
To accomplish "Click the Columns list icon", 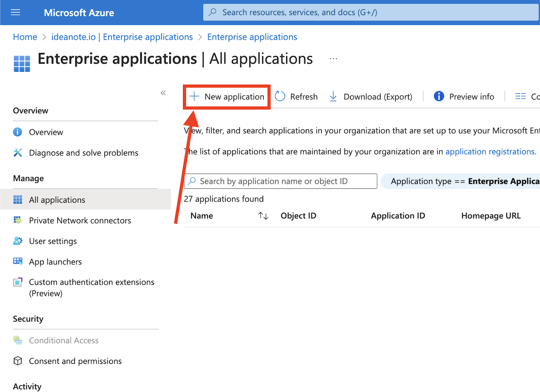I will [520, 96].
